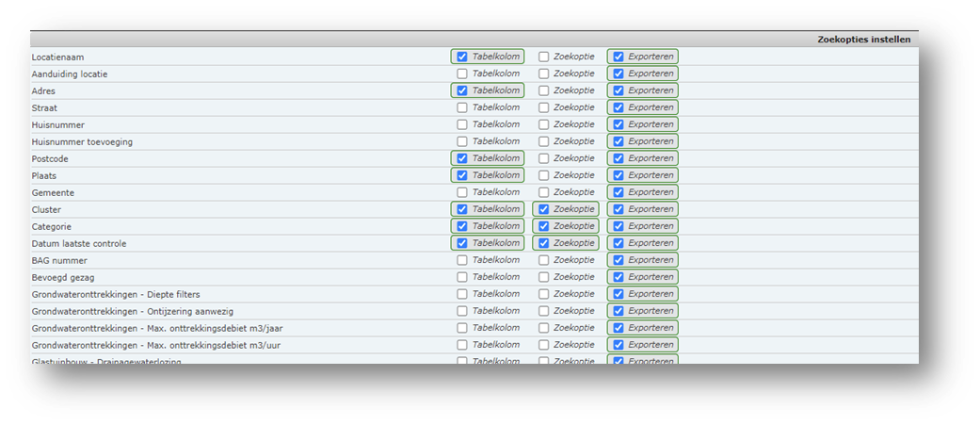Check Tabelkolom for Ontijzering aanwezig row
This screenshot has height=425, width=980.
tap(461, 311)
